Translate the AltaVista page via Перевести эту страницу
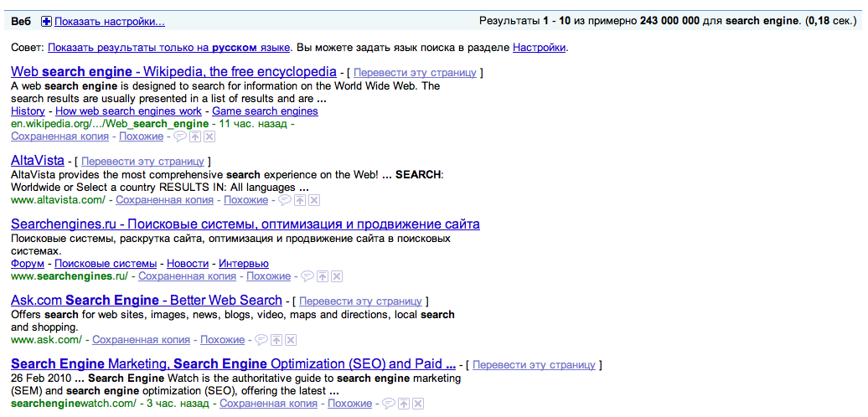 (x=142, y=162)
